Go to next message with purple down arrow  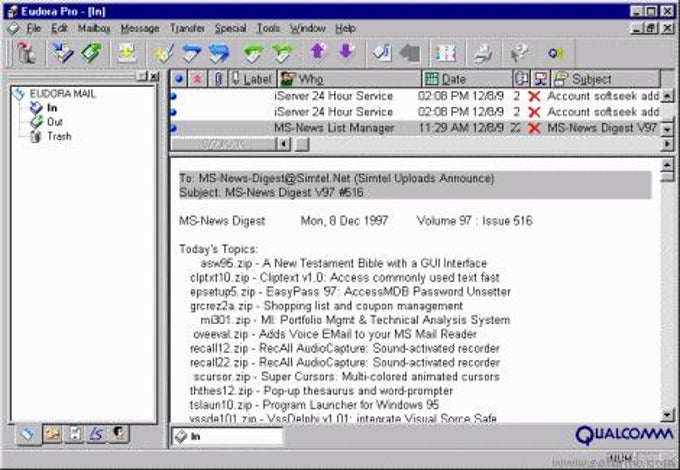pyautogui.click(x=347, y=52)
